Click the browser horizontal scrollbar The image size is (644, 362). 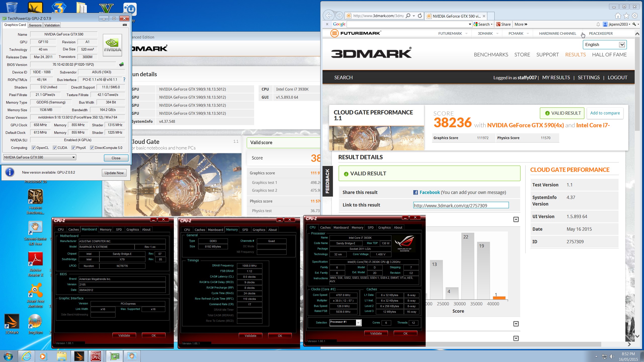click(x=513, y=344)
